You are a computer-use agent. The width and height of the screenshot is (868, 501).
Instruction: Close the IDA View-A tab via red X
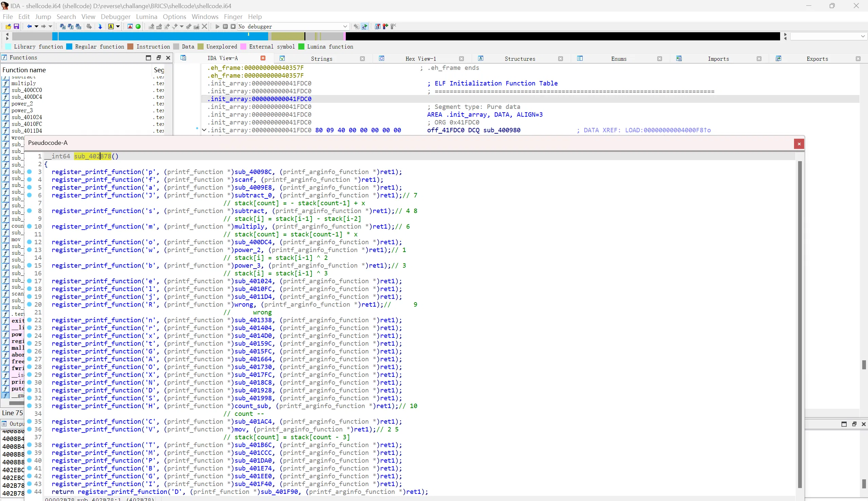[x=263, y=58]
